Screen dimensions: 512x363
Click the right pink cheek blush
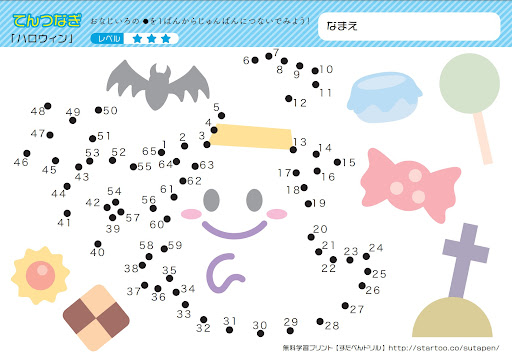point(277,214)
